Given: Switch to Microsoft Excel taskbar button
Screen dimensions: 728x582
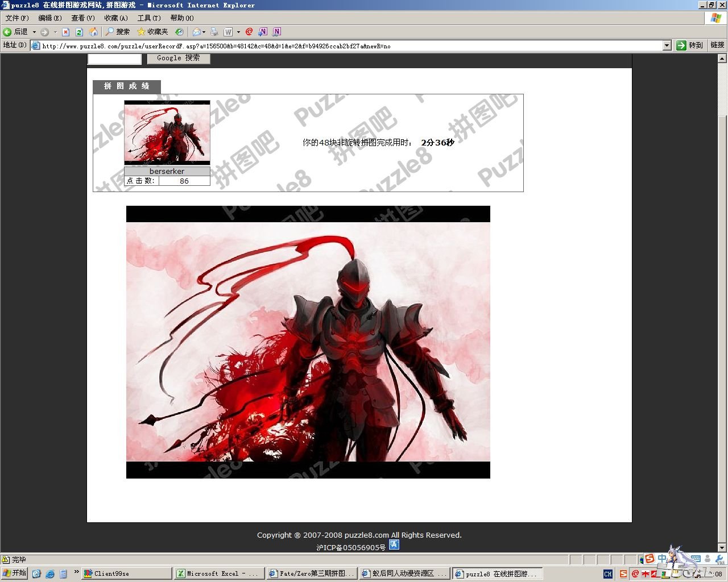Looking at the screenshot, I should click(218, 573).
